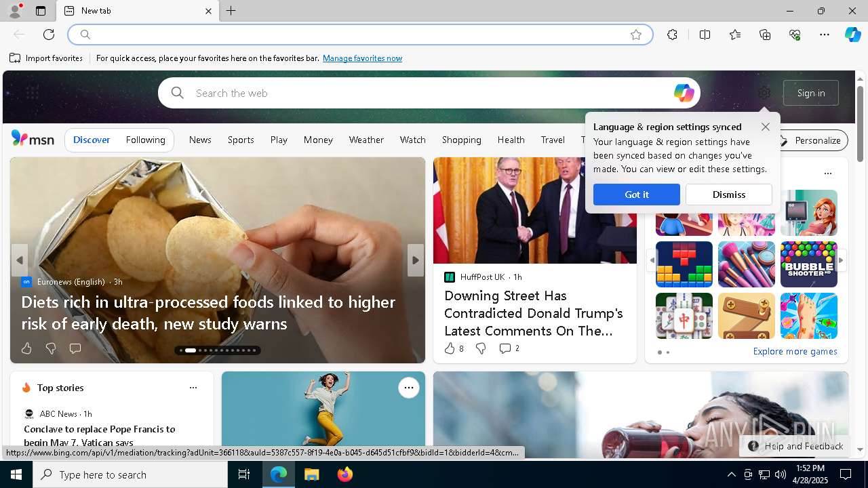Open Settings and more ellipsis menu
The width and height of the screenshot is (868, 488).
click(825, 35)
